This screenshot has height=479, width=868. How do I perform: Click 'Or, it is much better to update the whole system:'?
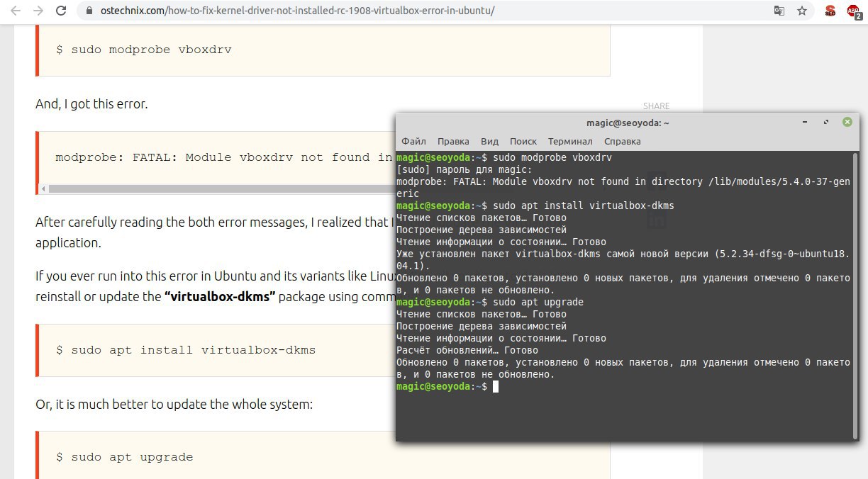pyautogui.click(x=174, y=405)
